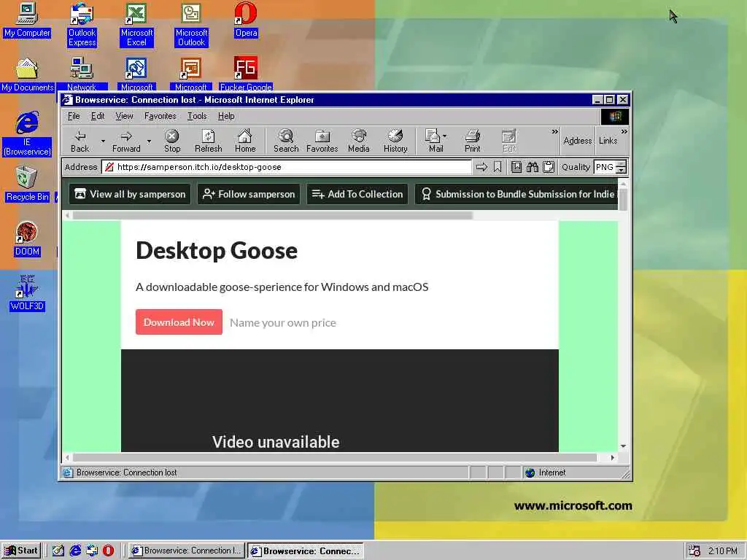747x560 pixels.
Task: Select the Microsoft Excel desktop icon
Action: [x=136, y=25]
